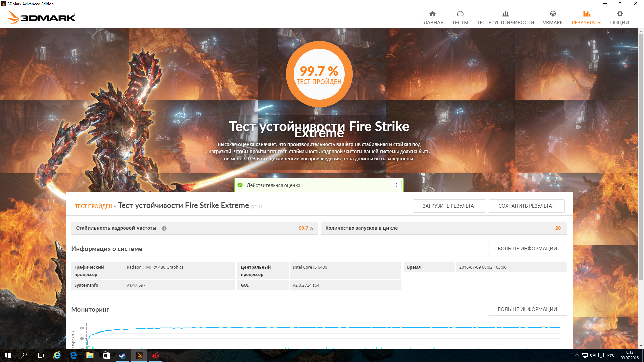The width and height of the screenshot is (644, 362).
Task: Open File Explorer in the taskbar
Action: pyautogui.click(x=90, y=355)
